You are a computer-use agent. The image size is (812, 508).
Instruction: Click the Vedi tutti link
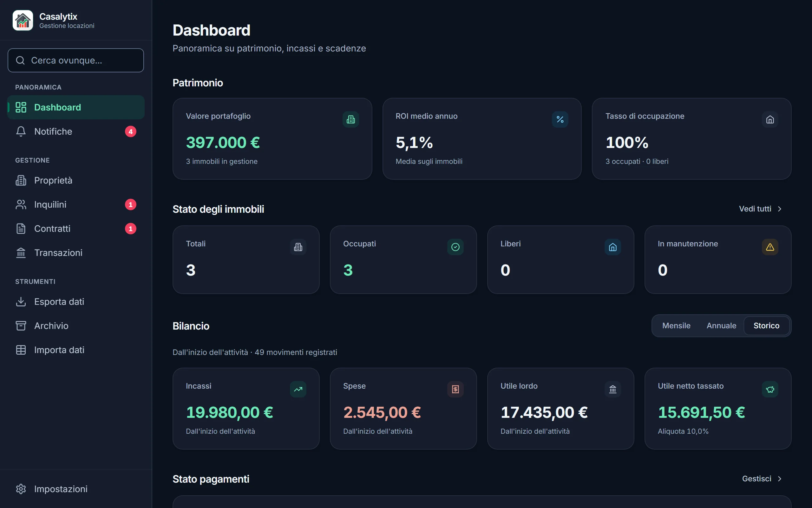tap(755, 209)
